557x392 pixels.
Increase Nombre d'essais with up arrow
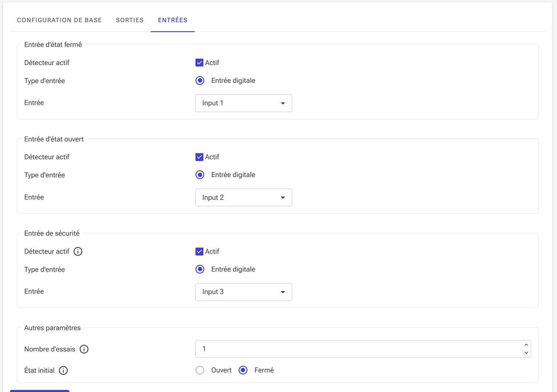[526, 345]
